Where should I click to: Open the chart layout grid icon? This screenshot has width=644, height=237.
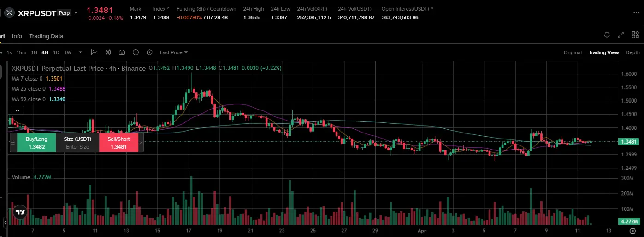635,35
